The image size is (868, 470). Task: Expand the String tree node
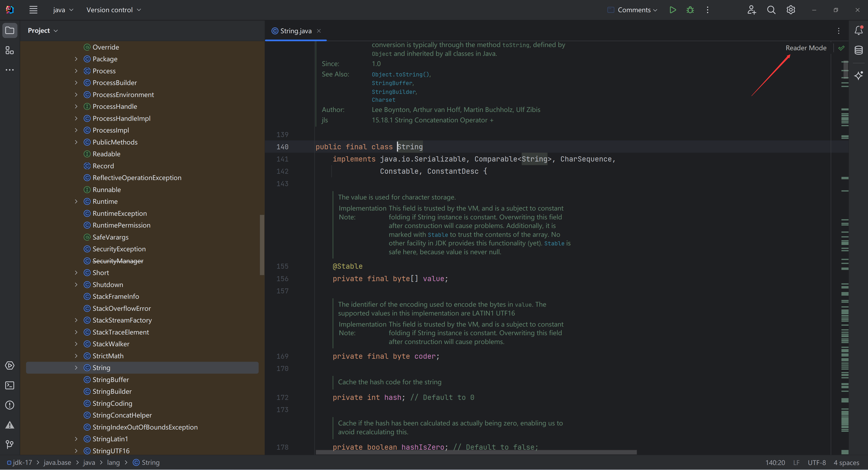click(76, 368)
